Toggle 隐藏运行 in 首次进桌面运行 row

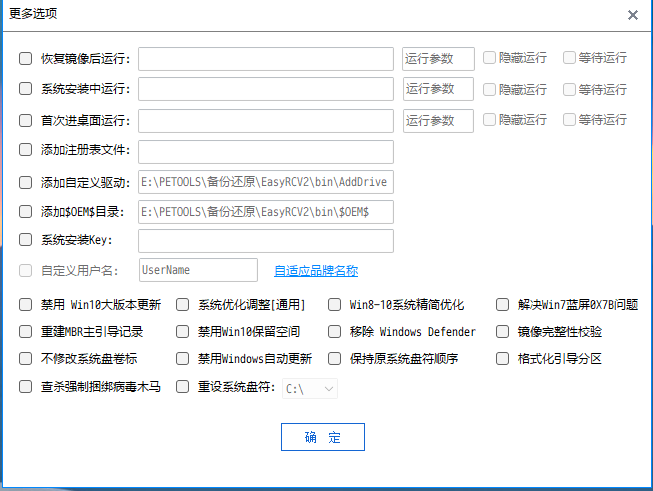(x=489, y=120)
